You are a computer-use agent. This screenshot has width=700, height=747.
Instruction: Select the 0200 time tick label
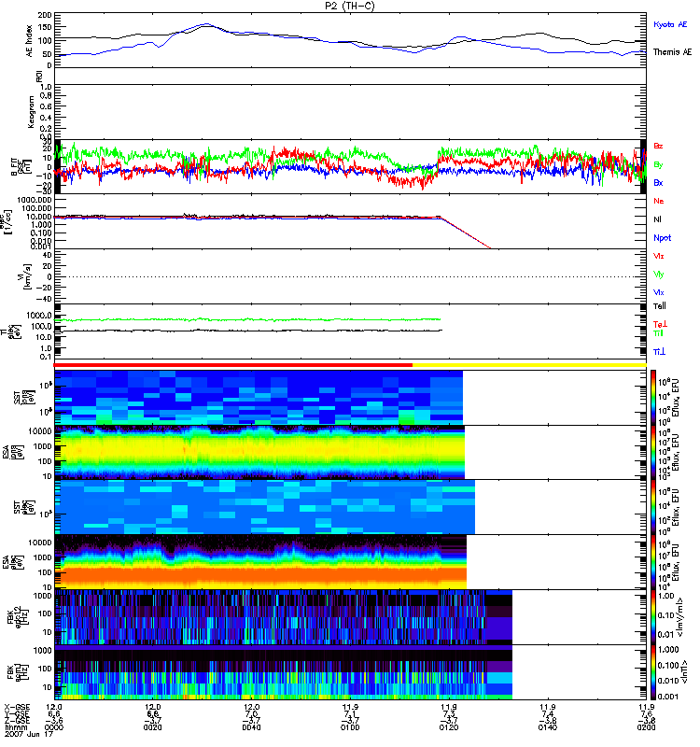(x=646, y=727)
